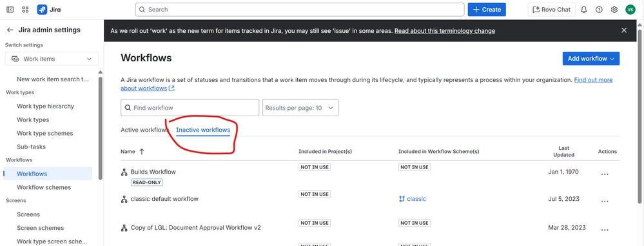Open actions menu for Copy of LGL workflow
This screenshot has height=246, width=644.
[605, 230]
